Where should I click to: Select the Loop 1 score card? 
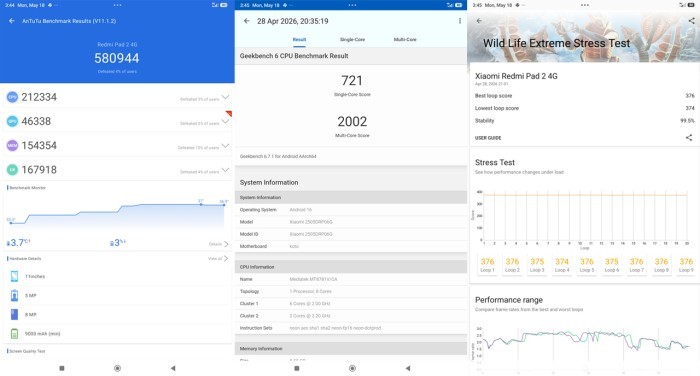pyautogui.click(x=487, y=264)
